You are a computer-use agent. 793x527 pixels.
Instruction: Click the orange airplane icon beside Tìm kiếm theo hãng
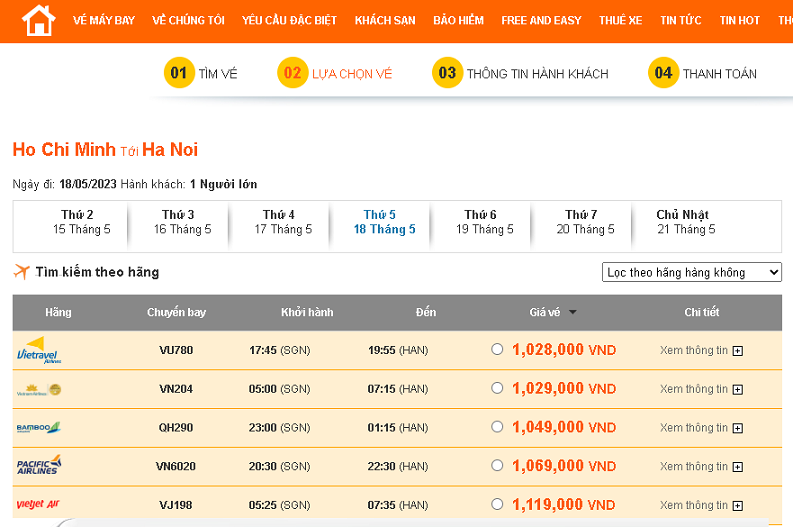pyautogui.click(x=22, y=272)
